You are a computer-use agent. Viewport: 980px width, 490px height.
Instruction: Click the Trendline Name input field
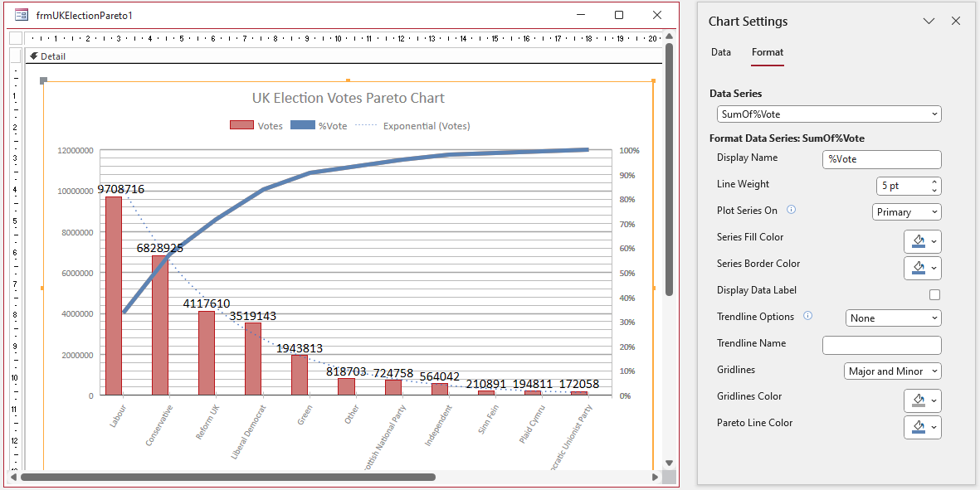882,345
